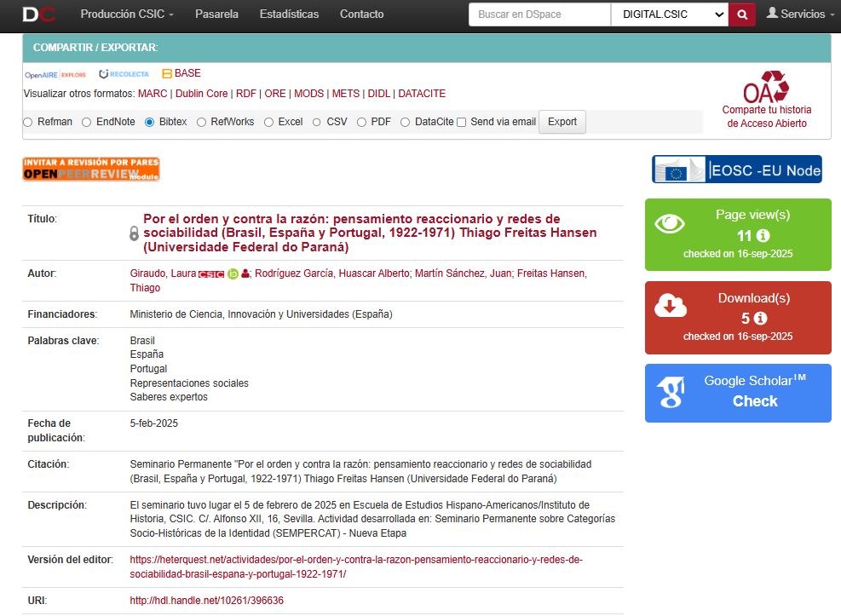Viewport: 841px width, 616px height.
Task: Click the keyword Saberes expertos
Action: 169,397
